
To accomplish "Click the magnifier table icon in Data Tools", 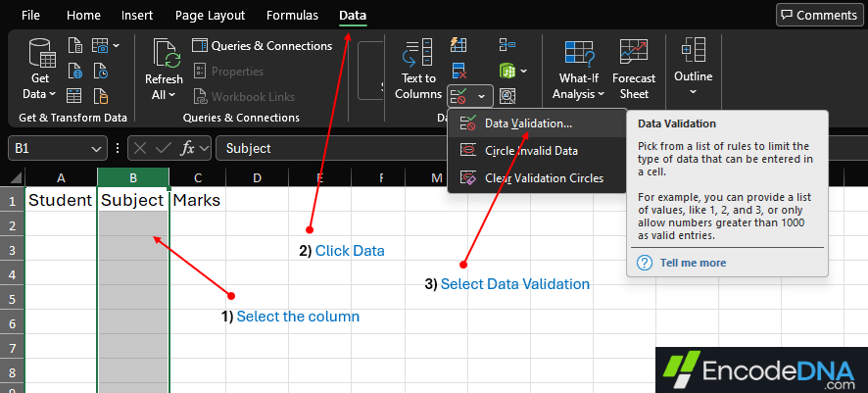I will 507,96.
